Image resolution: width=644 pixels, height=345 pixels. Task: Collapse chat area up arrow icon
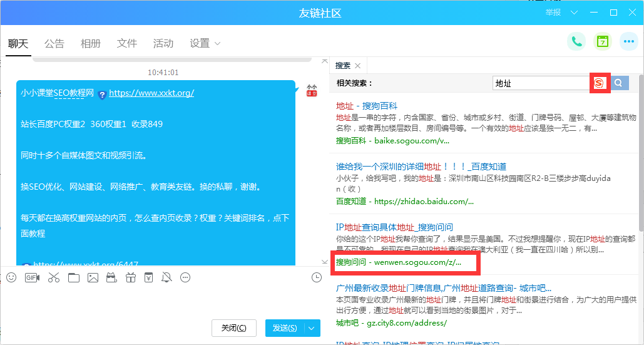point(325,61)
